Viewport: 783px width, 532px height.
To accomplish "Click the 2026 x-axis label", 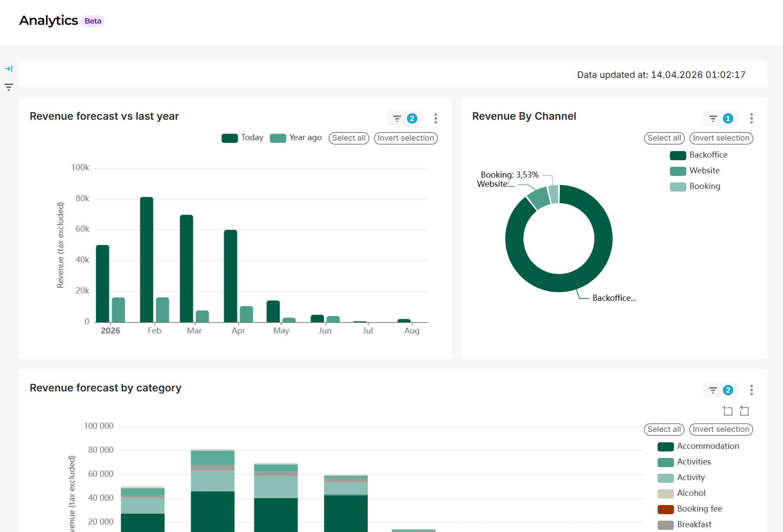I will point(110,330).
